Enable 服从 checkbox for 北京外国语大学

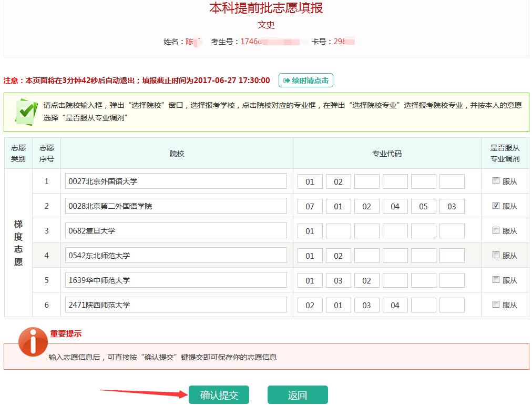496,181
